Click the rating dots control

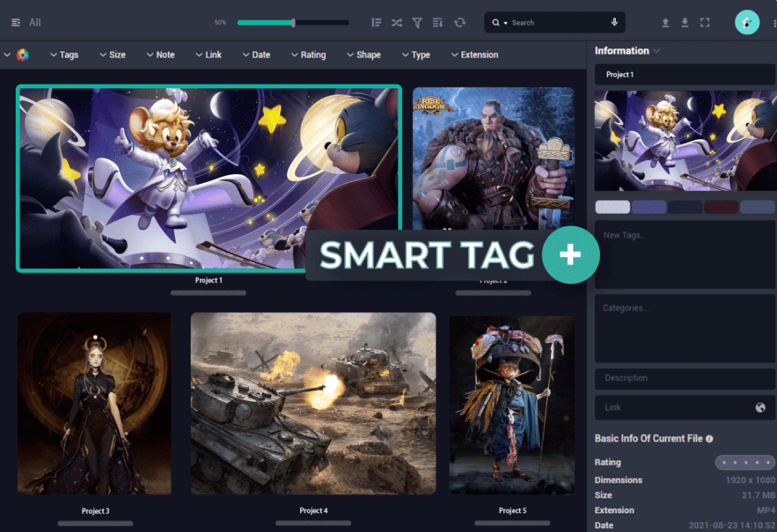[745, 462]
